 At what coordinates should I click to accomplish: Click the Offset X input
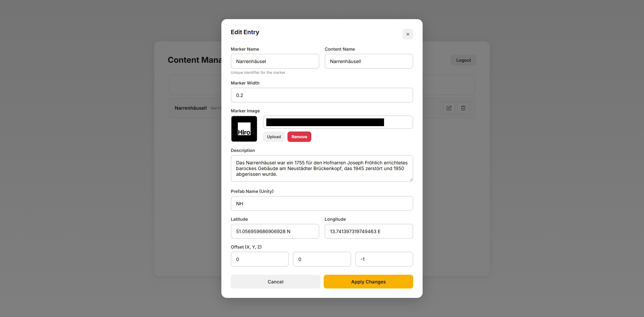point(260,259)
